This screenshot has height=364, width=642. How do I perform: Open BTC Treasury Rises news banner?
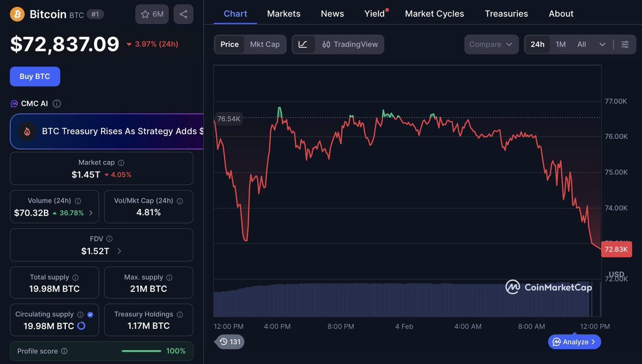[107, 131]
